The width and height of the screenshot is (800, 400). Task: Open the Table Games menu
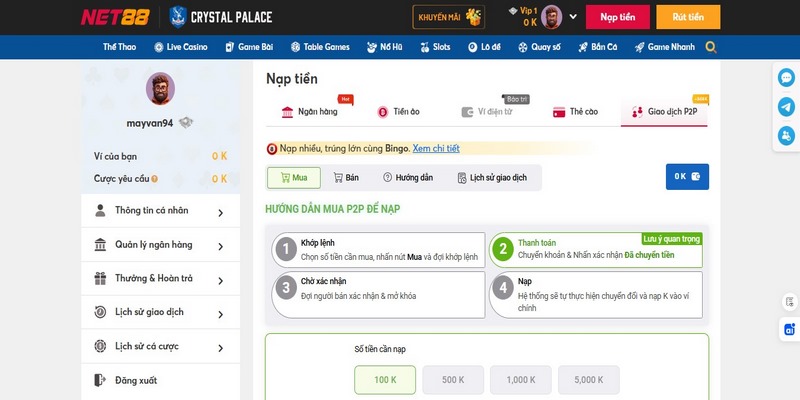(x=320, y=47)
